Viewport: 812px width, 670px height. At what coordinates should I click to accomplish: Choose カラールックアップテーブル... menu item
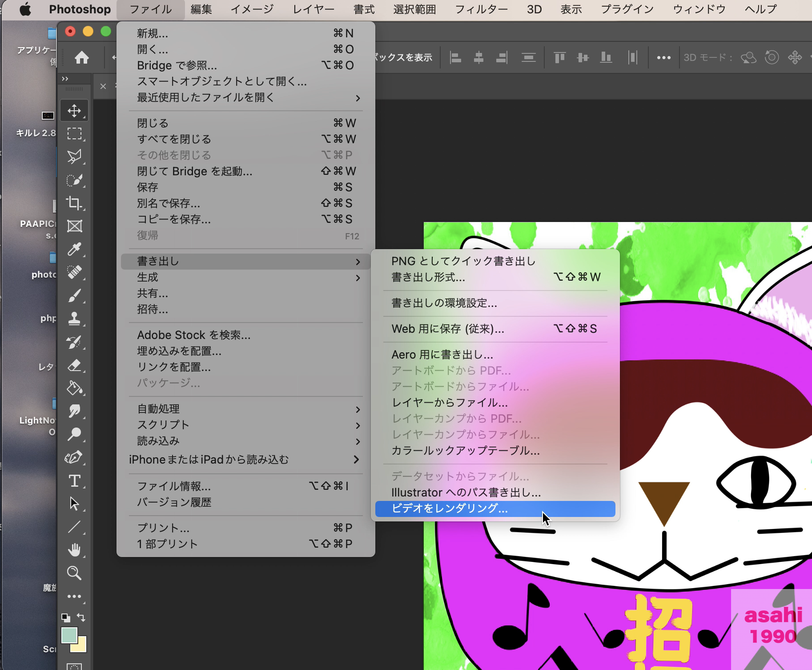coord(495,451)
